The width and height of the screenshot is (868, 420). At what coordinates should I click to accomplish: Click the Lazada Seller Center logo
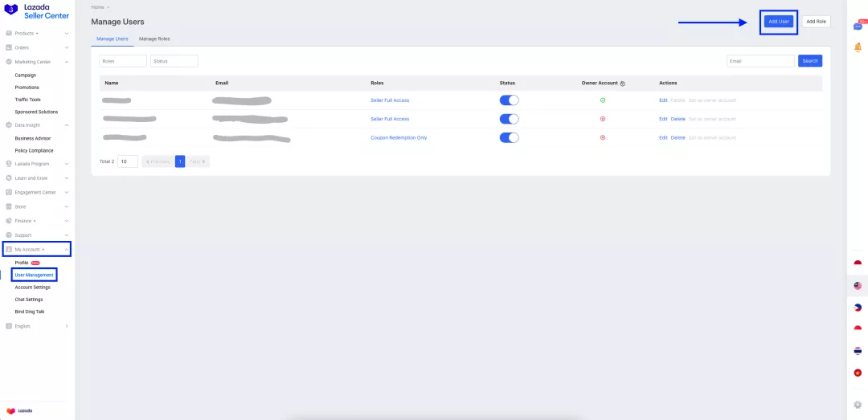tap(36, 11)
